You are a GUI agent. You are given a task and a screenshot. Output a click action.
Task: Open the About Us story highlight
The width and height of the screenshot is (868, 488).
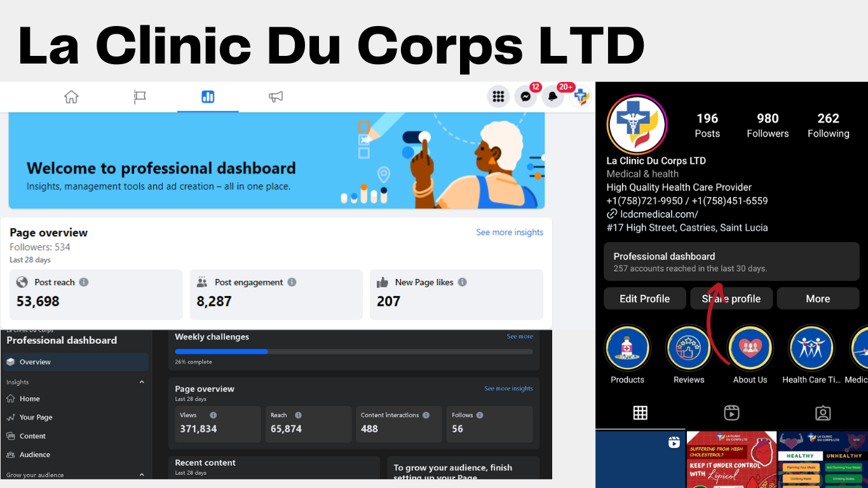tap(750, 348)
